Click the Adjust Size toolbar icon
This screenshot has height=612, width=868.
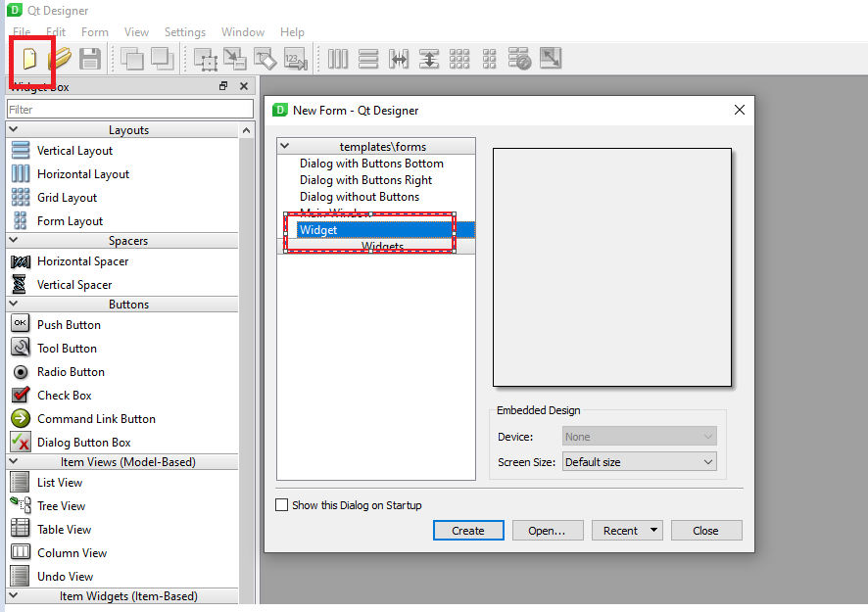tap(551, 58)
